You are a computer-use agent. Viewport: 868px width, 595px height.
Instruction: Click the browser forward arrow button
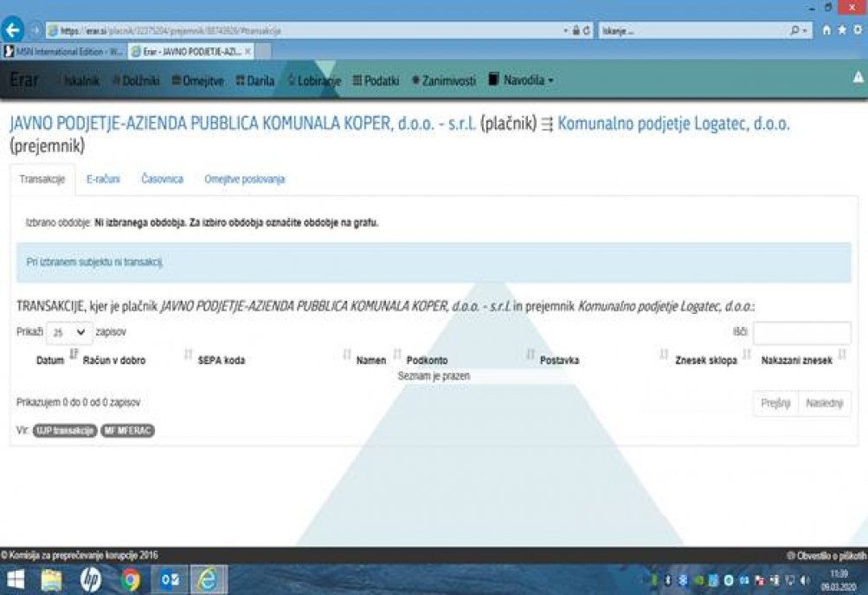[35, 30]
